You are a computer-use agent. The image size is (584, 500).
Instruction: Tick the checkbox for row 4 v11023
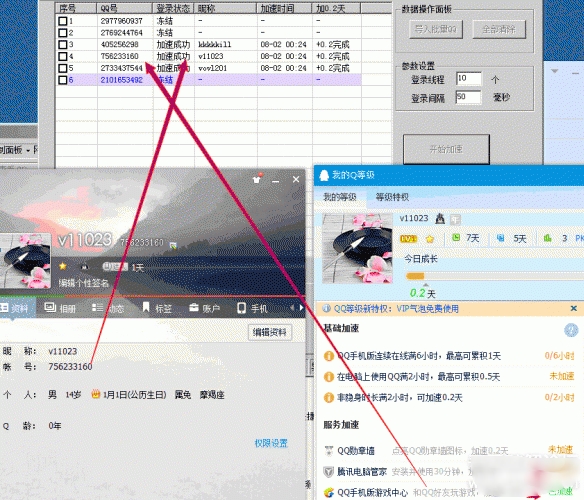point(63,56)
